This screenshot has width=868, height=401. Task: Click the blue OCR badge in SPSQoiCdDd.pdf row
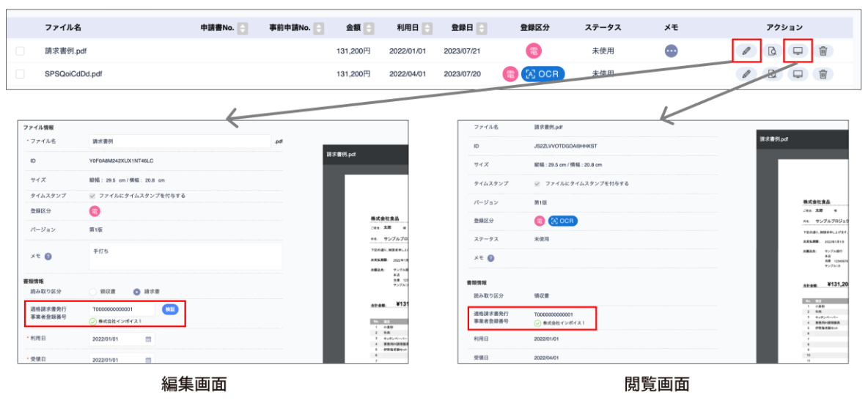[543, 74]
